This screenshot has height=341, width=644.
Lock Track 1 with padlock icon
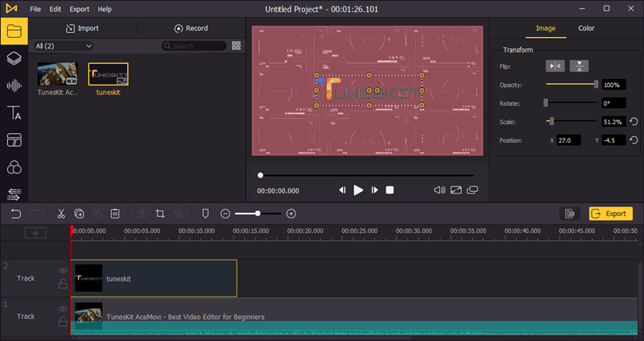pyautogui.click(x=63, y=322)
